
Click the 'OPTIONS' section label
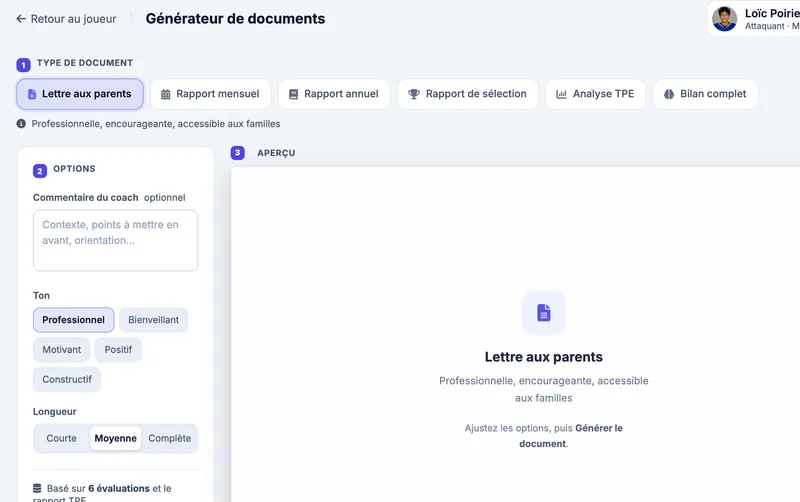pos(74,169)
